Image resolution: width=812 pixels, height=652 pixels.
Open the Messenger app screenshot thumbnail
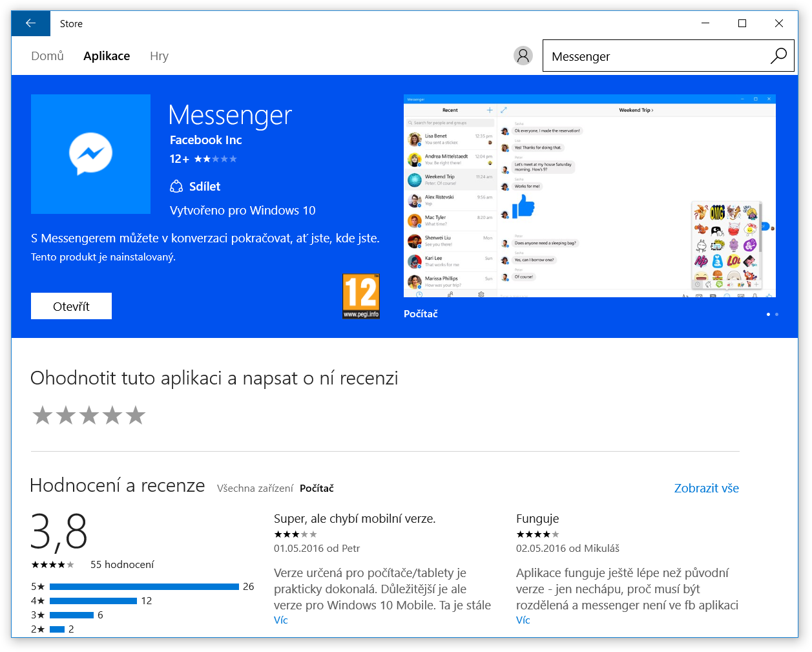click(x=590, y=196)
